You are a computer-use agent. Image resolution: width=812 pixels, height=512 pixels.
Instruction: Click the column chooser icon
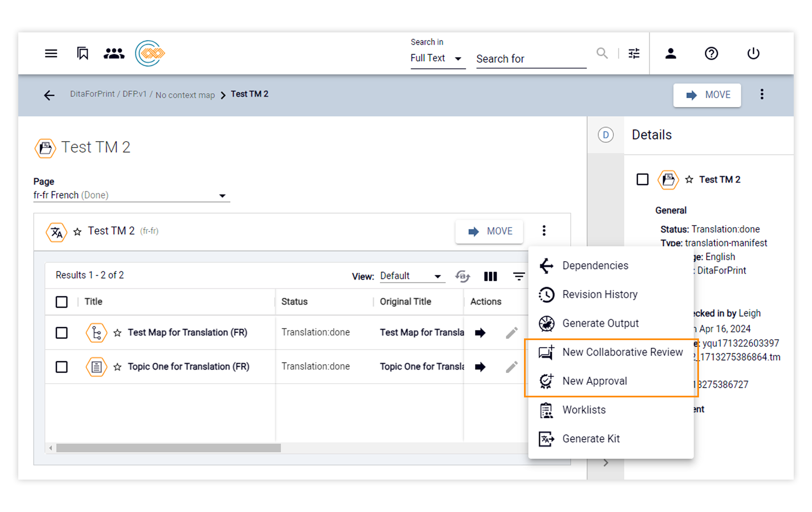490,276
